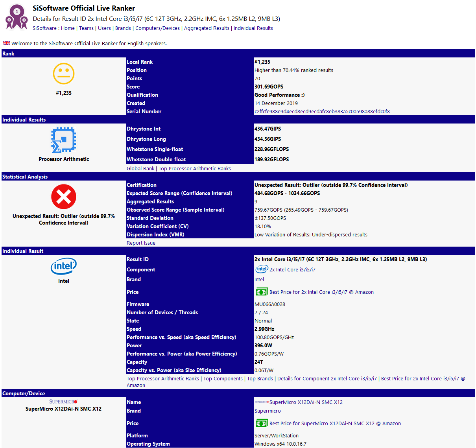Click the score value 301.69GOPS

click(269, 87)
